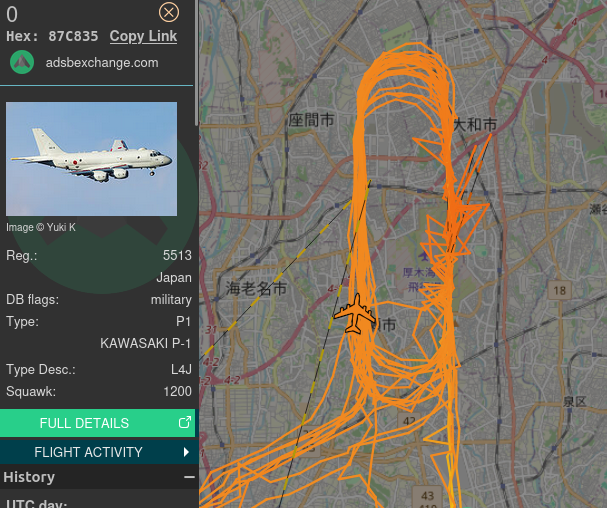Viewport: 607px width, 508px height.
Task: Open the FLIGHT ACTIVITY menu
Action: point(99,452)
